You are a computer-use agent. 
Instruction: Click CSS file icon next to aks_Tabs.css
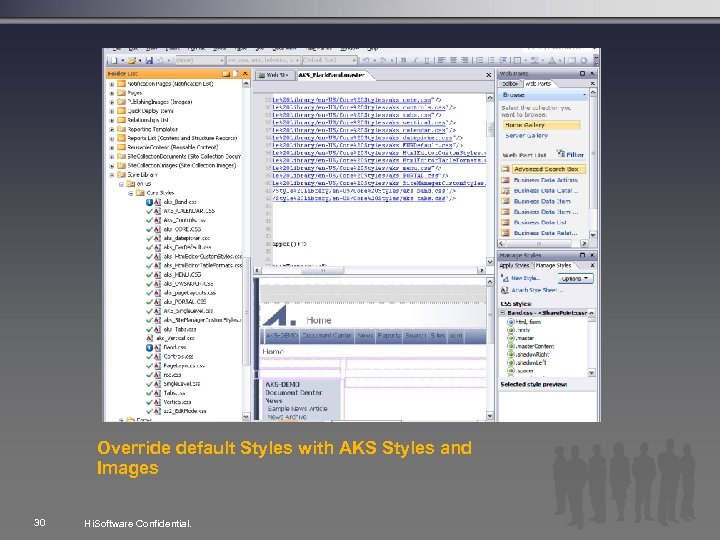(158, 329)
